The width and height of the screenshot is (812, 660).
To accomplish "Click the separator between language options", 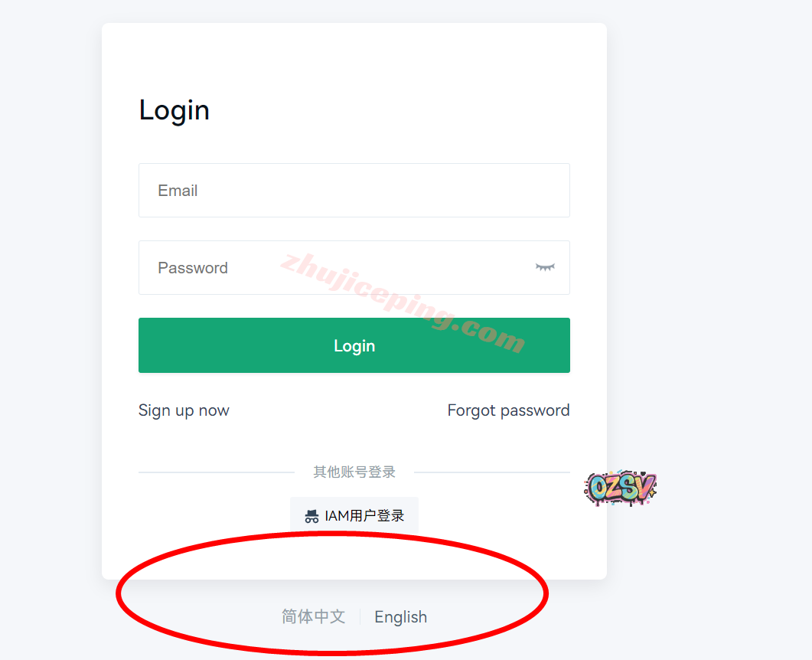I will click(x=360, y=616).
